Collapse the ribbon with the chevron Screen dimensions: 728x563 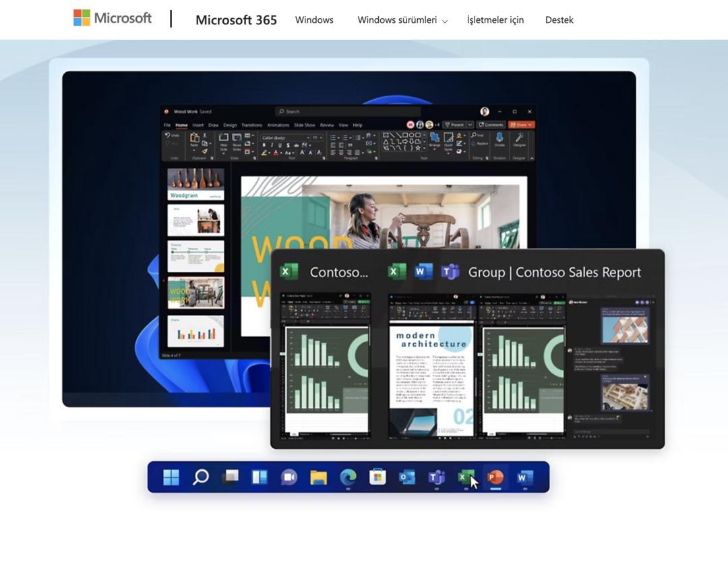pyautogui.click(x=532, y=158)
